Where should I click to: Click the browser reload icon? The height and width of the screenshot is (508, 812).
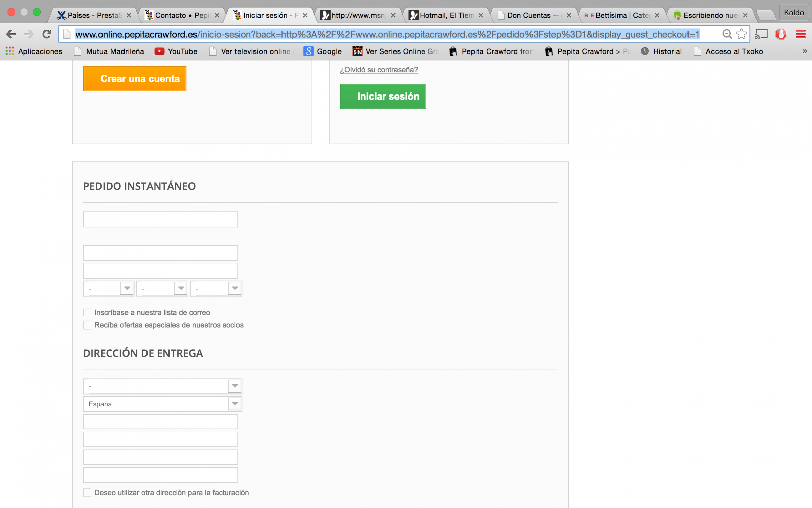[x=47, y=34]
